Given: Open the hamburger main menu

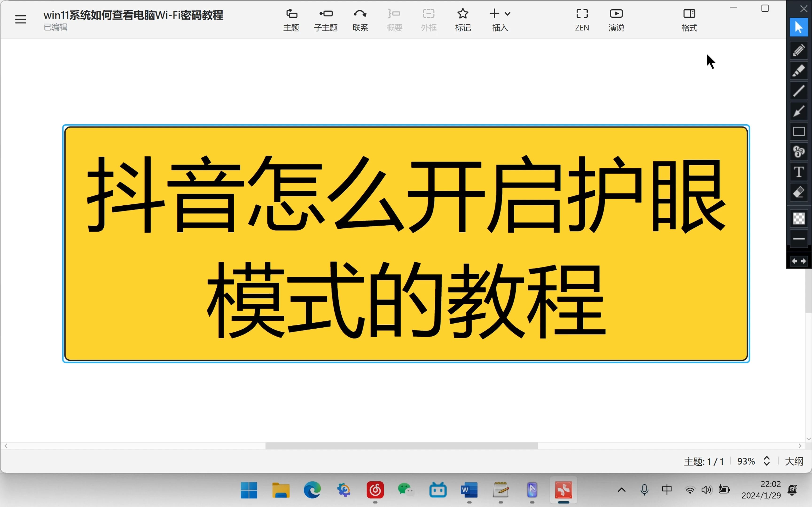Looking at the screenshot, I should click(x=20, y=19).
